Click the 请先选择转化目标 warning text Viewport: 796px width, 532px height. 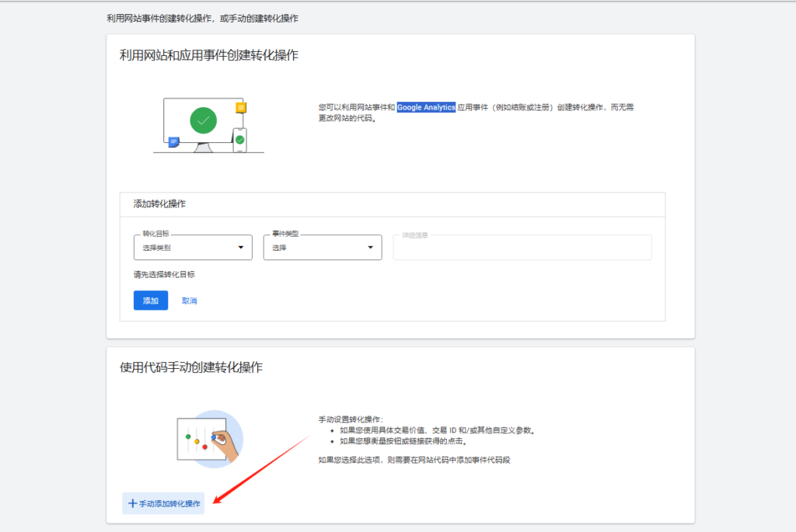point(163,274)
